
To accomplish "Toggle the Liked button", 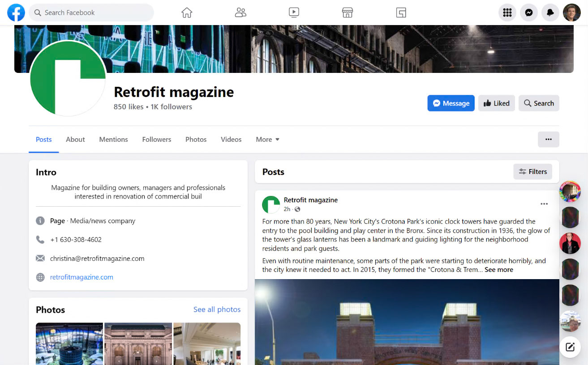I will pos(497,103).
